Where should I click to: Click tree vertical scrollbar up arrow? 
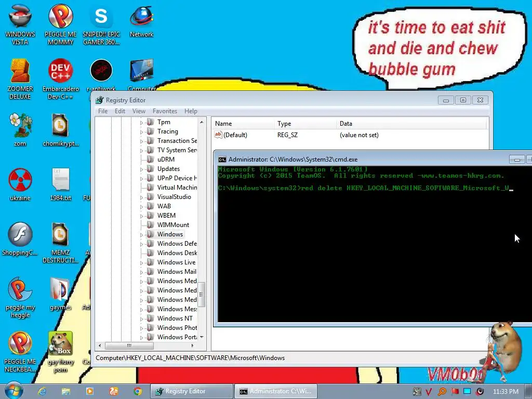(202, 122)
